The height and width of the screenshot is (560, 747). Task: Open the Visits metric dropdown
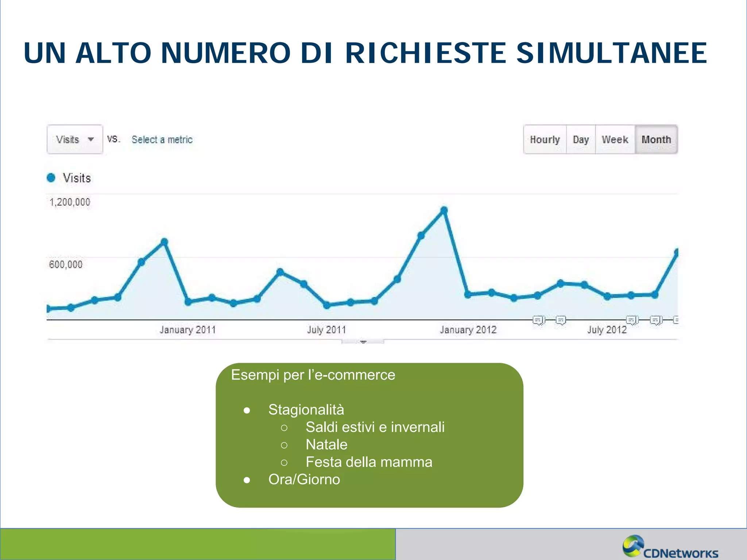pyautogui.click(x=75, y=139)
